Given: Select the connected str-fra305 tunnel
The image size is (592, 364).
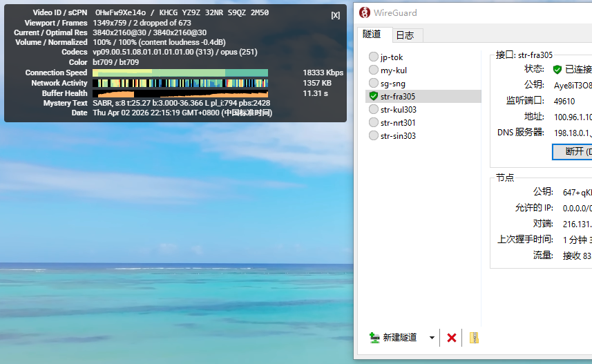Looking at the screenshot, I should pyautogui.click(x=423, y=96).
